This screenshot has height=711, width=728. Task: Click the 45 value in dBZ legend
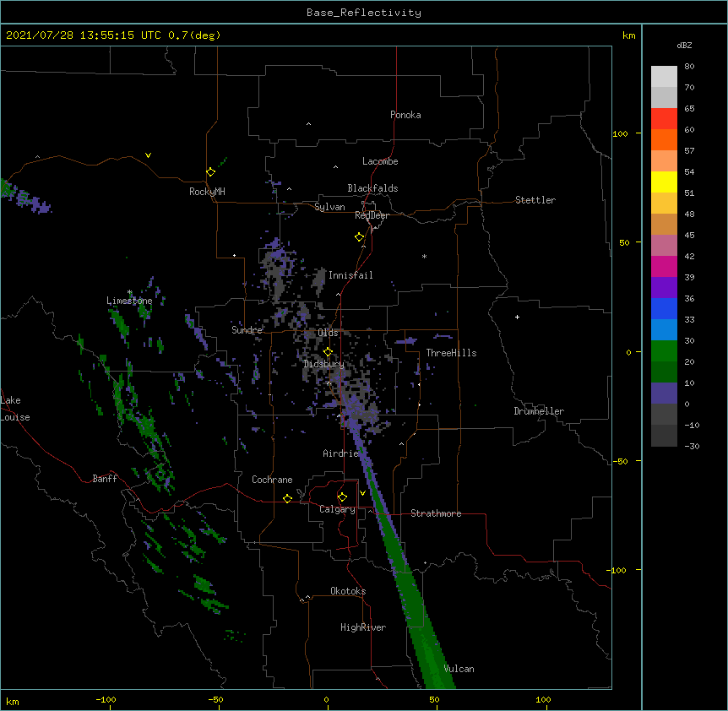coord(689,236)
